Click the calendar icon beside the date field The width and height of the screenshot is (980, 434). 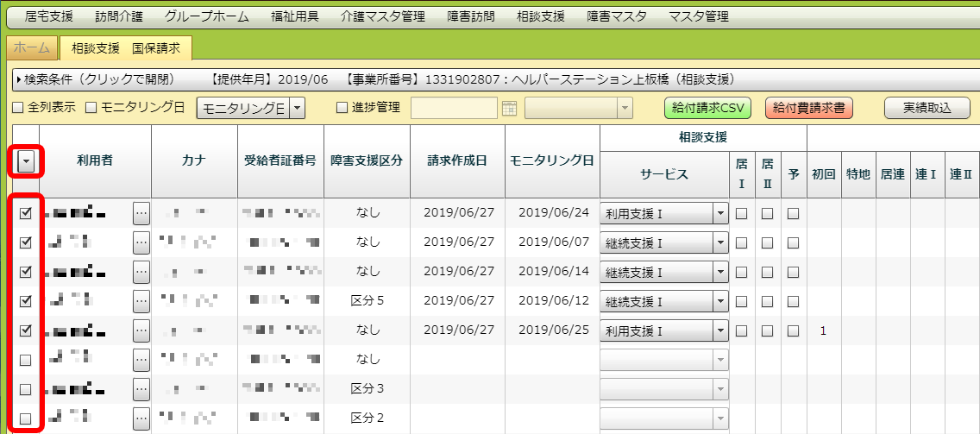509,108
